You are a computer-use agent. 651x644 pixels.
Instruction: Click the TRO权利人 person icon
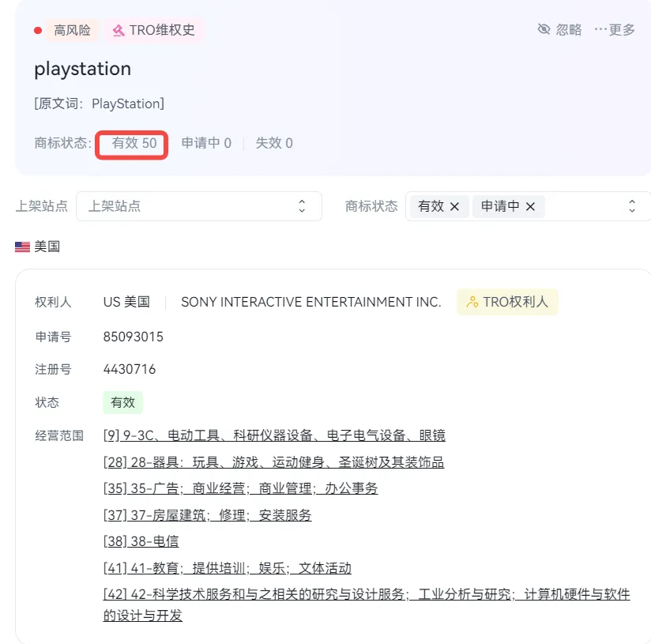[472, 302]
